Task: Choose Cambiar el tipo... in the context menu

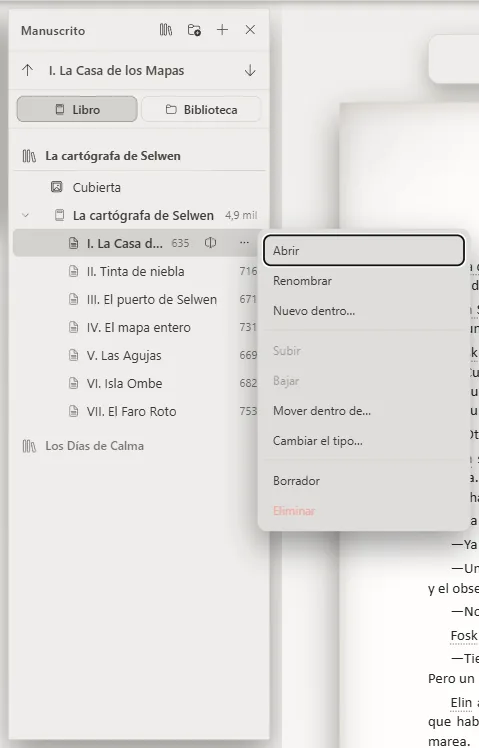Action: pyautogui.click(x=364, y=441)
